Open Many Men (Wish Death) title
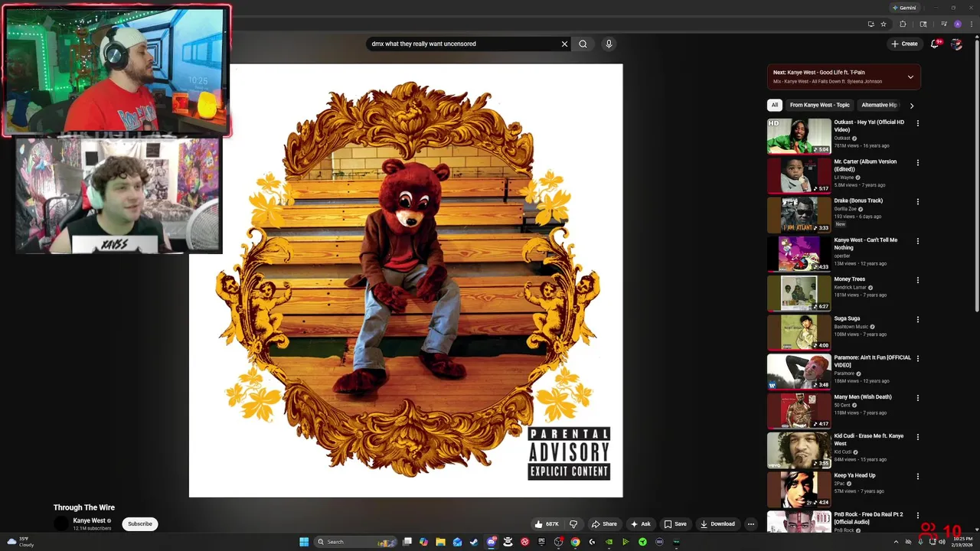 [863, 397]
